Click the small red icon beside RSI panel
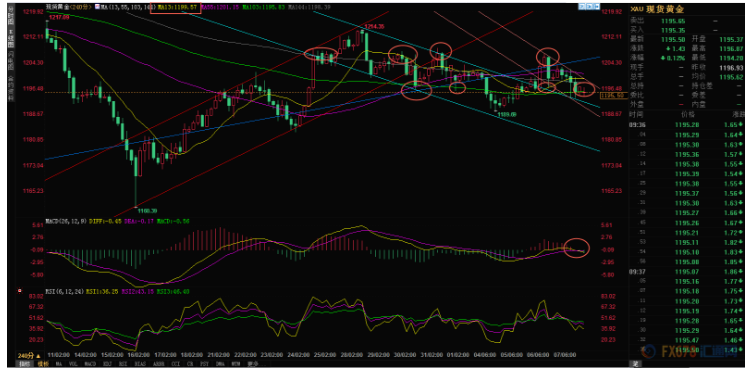748x375 pixels. 20,291
